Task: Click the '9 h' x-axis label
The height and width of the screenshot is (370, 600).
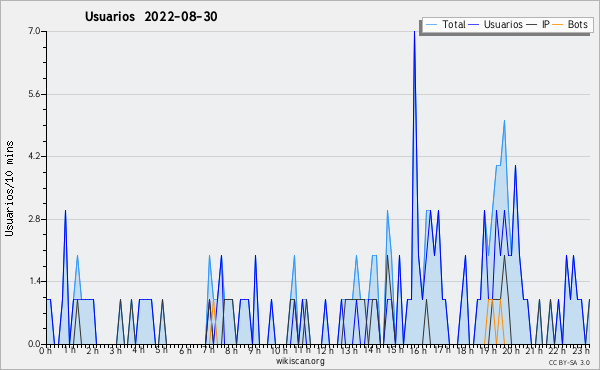Action: [x=254, y=350]
